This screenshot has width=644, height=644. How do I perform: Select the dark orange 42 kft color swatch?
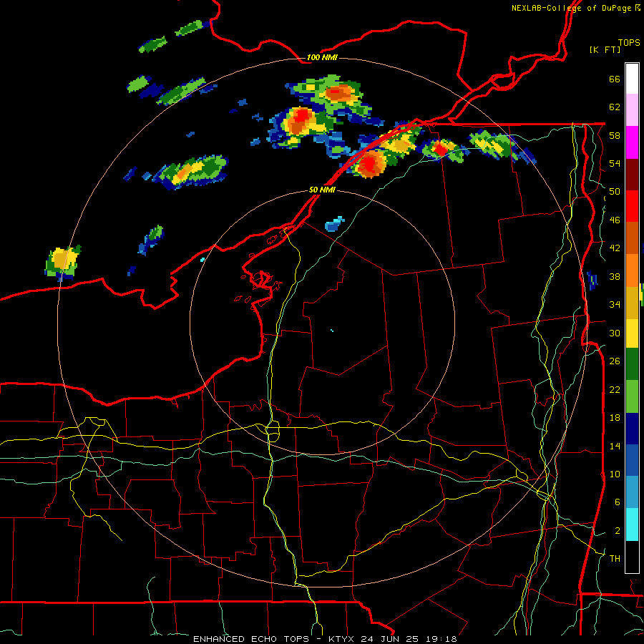click(x=632, y=238)
